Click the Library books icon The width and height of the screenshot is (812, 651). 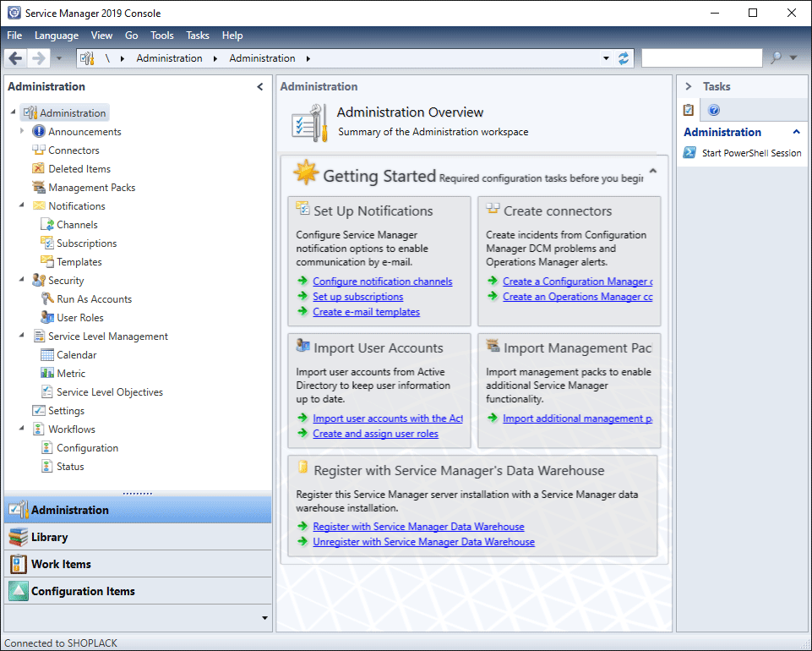(x=18, y=537)
